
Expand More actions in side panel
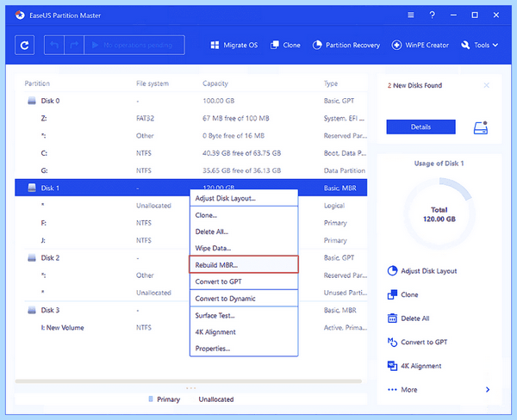[439, 390]
